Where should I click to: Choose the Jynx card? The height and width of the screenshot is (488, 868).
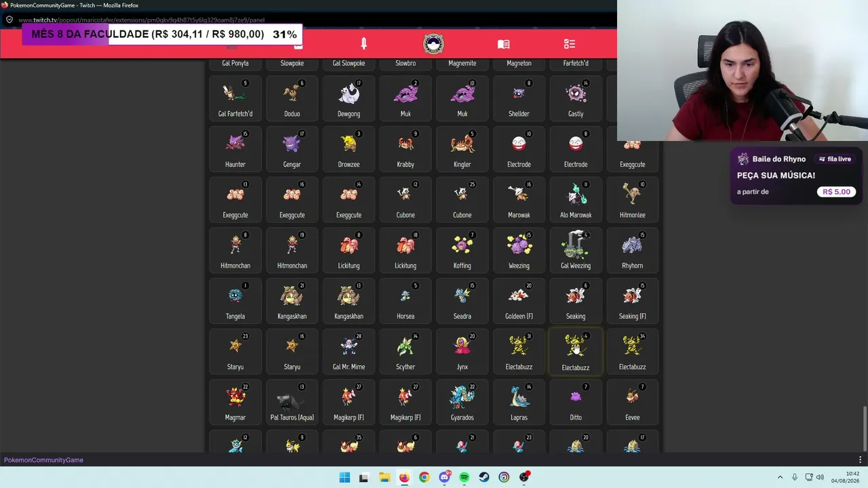(x=462, y=352)
